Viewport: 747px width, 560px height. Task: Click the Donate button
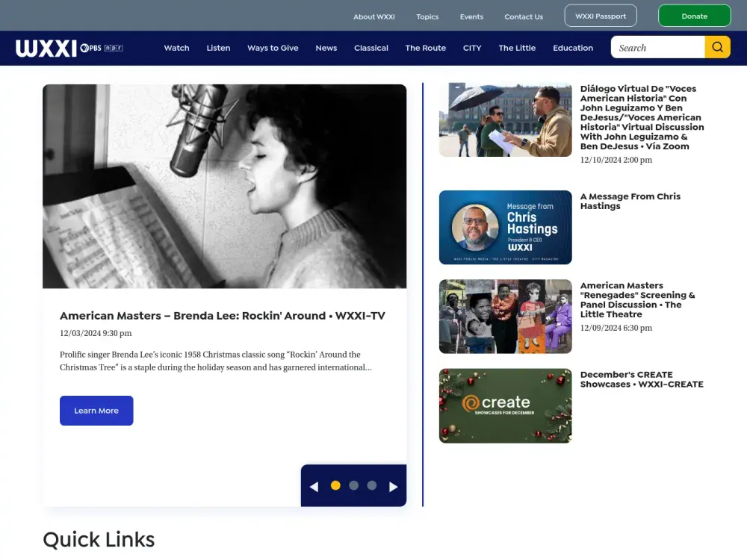(x=694, y=15)
